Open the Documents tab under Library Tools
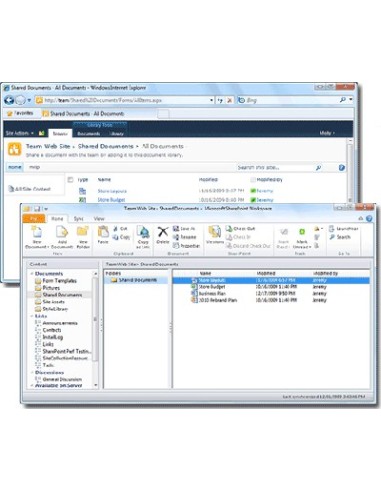 click(x=89, y=134)
